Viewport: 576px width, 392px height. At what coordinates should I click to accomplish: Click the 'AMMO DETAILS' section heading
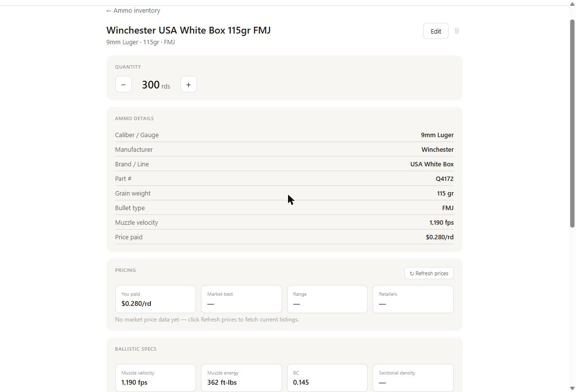[134, 118]
